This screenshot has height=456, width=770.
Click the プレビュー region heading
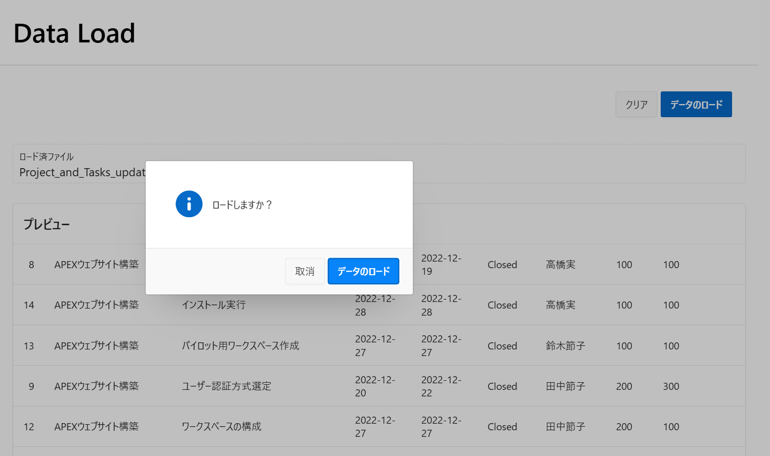pyautogui.click(x=47, y=224)
